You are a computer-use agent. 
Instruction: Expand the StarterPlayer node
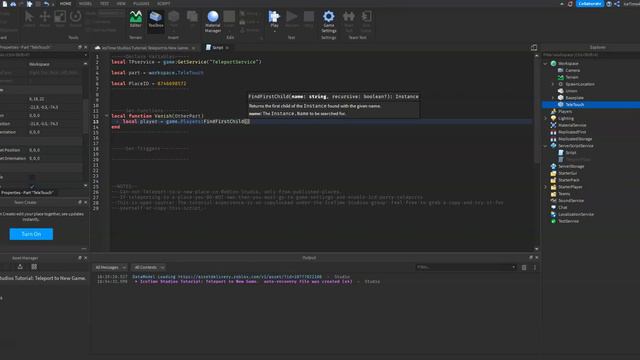coord(546,187)
